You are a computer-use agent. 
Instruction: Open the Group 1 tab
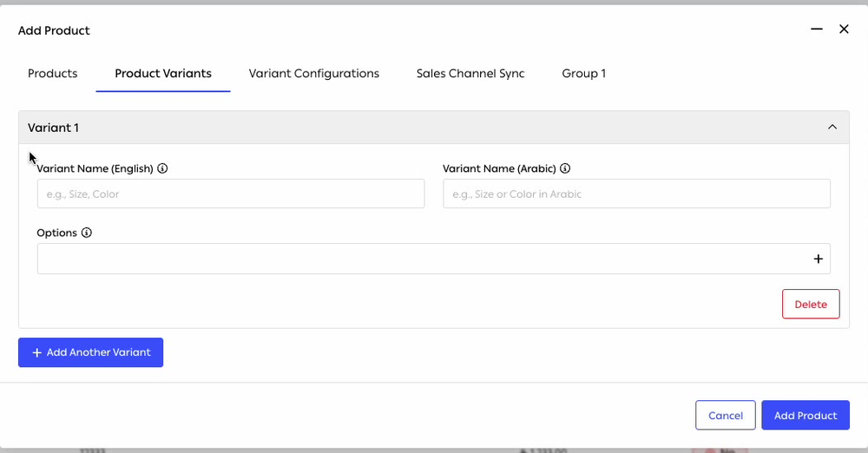[584, 74]
